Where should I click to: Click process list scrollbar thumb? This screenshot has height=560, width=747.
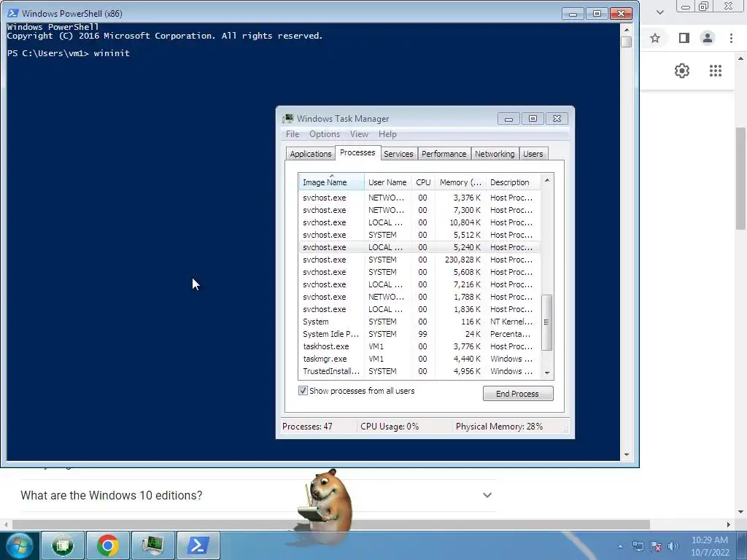tap(547, 322)
